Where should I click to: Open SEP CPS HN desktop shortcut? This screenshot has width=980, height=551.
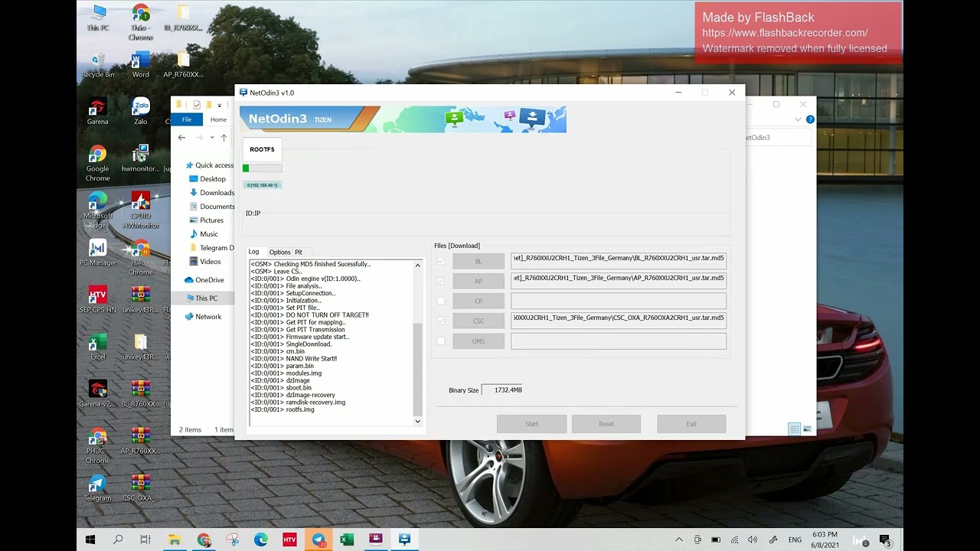pyautogui.click(x=98, y=299)
